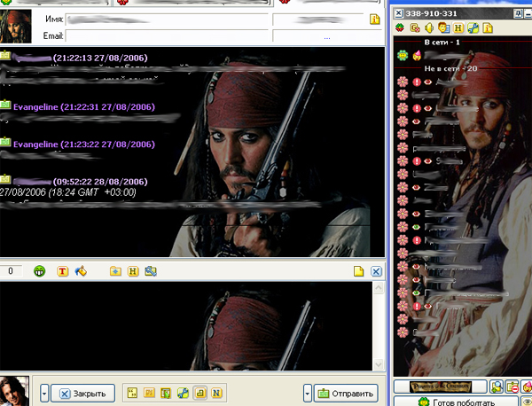532x406 pixels.
Task: Choose background color with paint bucket icon
Action: coord(81,271)
